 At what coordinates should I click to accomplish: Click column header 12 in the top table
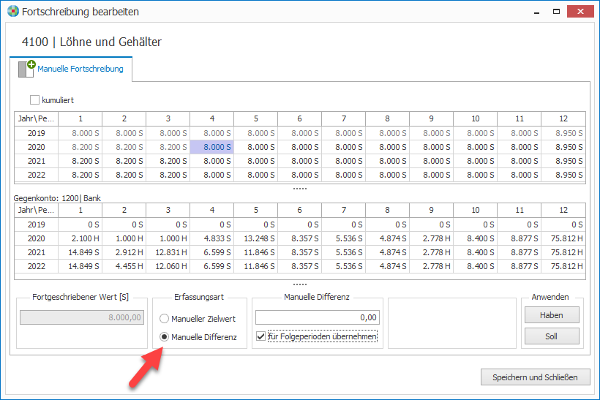563,119
